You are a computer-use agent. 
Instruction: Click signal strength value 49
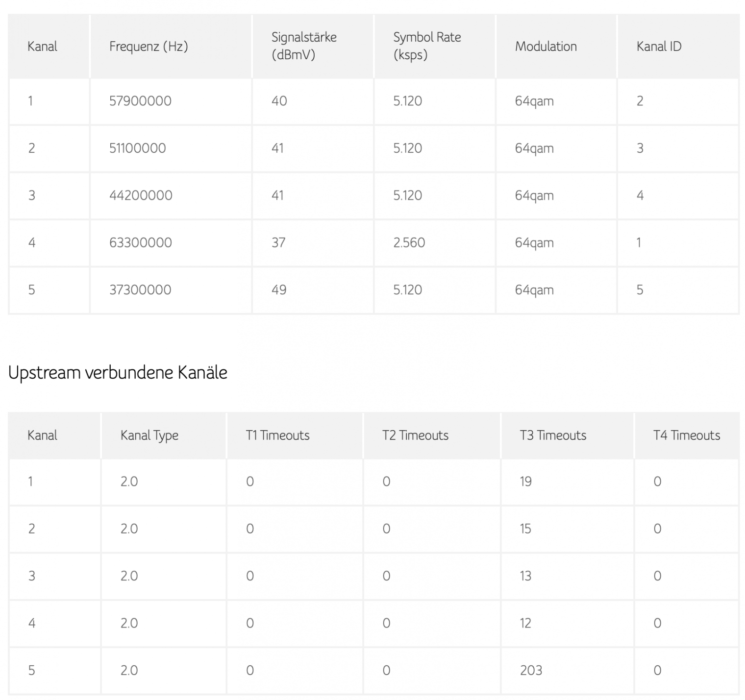click(279, 290)
